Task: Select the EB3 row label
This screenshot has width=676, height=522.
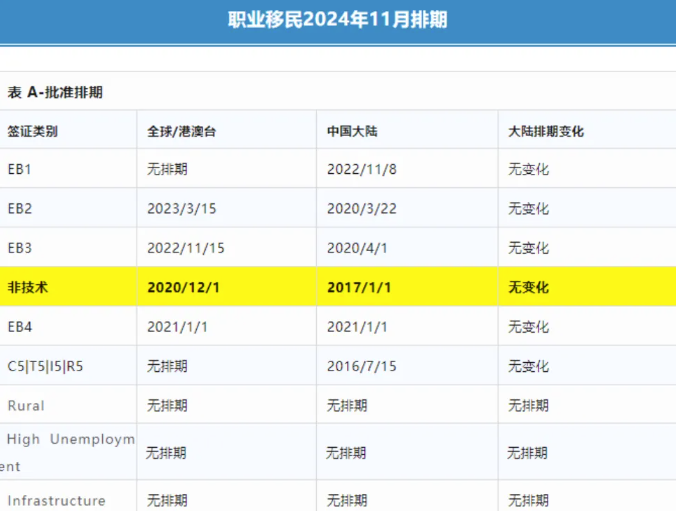Action: pyautogui.click(x=20, y=248)
